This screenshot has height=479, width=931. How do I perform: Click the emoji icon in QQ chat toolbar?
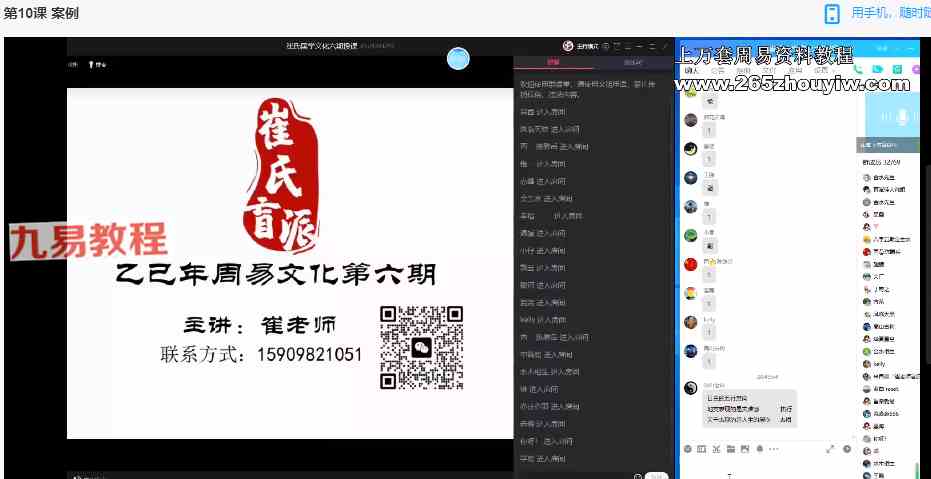click(x=689, y=448)
